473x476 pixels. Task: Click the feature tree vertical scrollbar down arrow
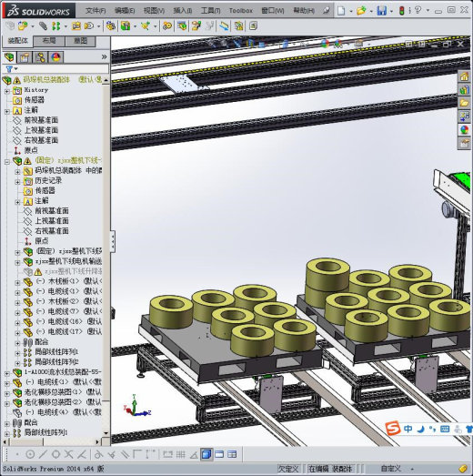[x=106, y=433]
